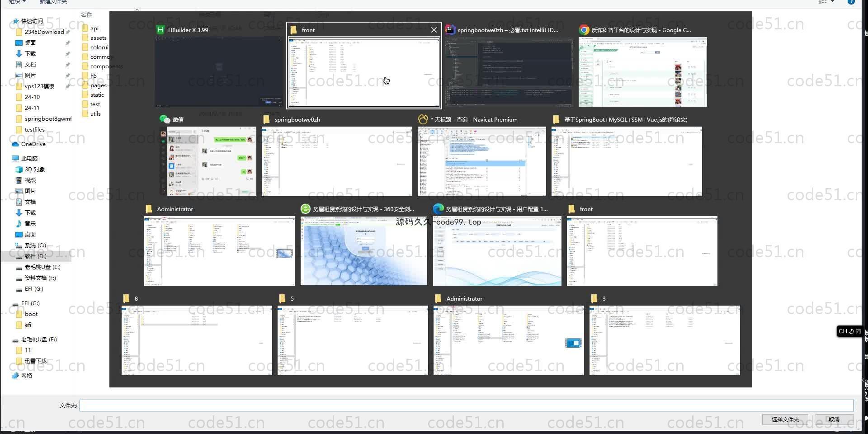This screenshot has width=868, height=434.
Task: Click the 360 browser icon
Action: pos(306,209)
